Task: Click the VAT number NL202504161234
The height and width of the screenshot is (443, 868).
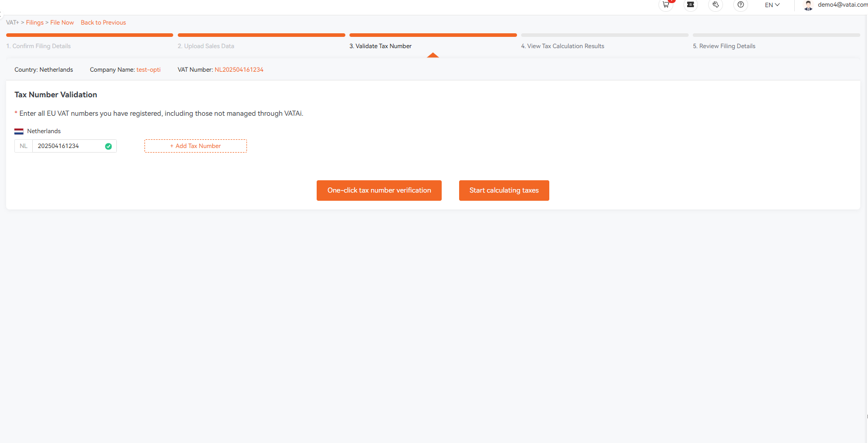Action: [239, 70]
